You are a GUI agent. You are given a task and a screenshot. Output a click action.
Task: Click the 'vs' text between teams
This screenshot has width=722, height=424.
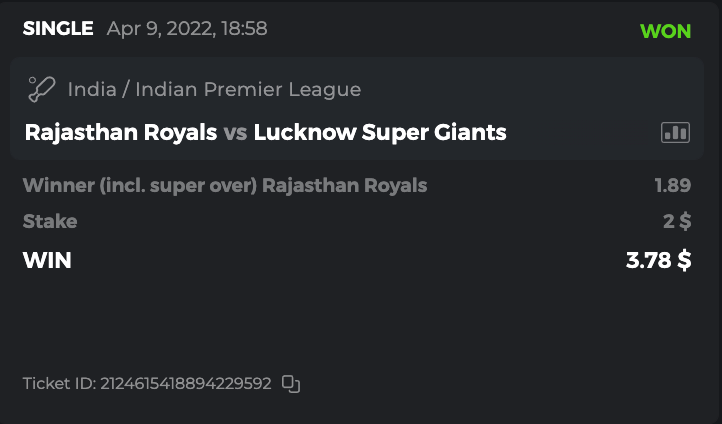[235, 133]
